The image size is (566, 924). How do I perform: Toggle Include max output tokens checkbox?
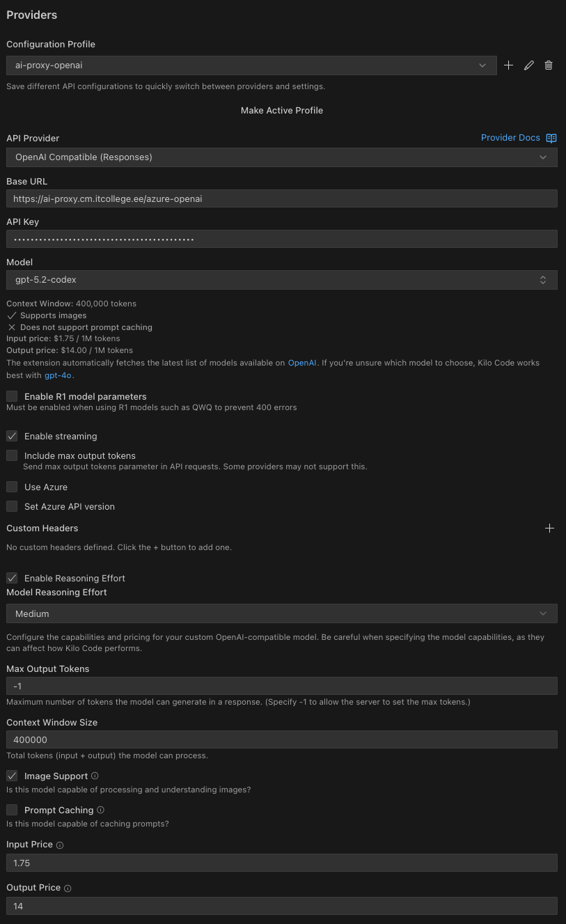tap(12, 455)
